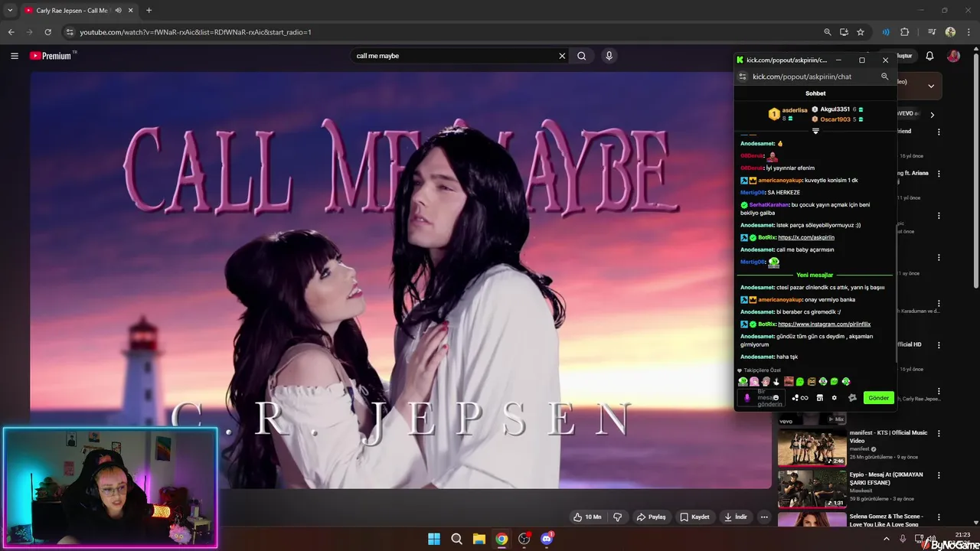Screen dimensions: 980x551
Task: View site info in Chrome address bar
Action: (x=70, y=32)
